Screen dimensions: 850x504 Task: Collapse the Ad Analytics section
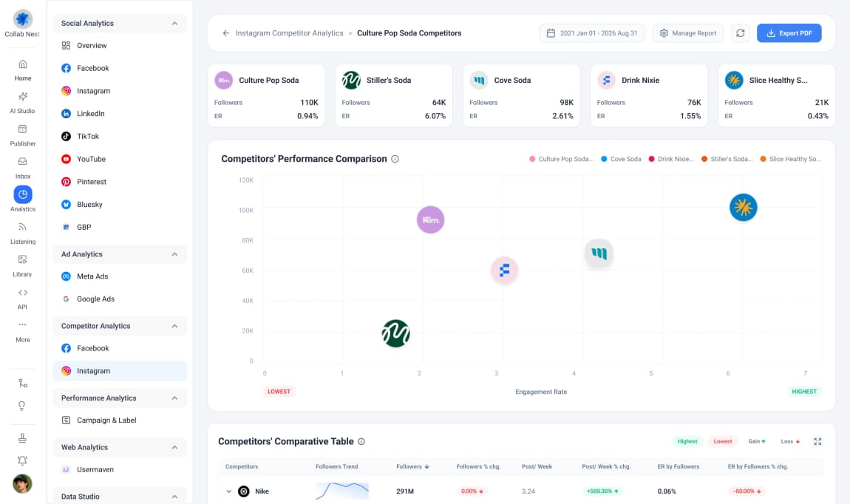tap(174, 254)
